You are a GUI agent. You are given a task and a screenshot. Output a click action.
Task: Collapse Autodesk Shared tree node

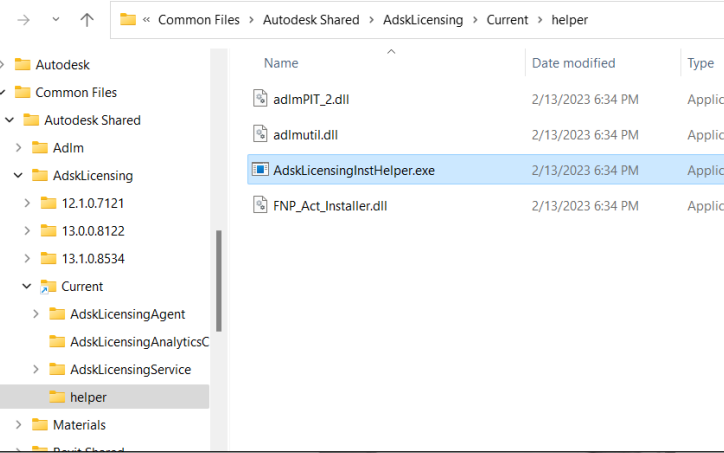click(10, 120)
